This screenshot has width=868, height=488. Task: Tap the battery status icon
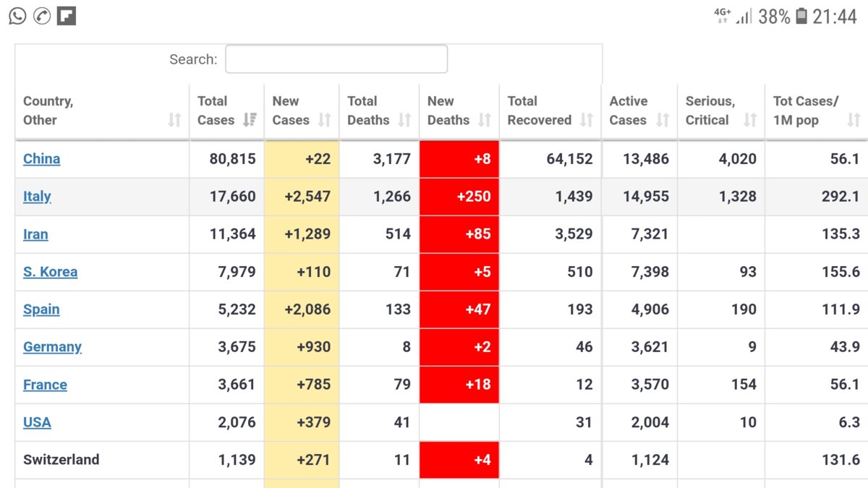coord(801,16)
